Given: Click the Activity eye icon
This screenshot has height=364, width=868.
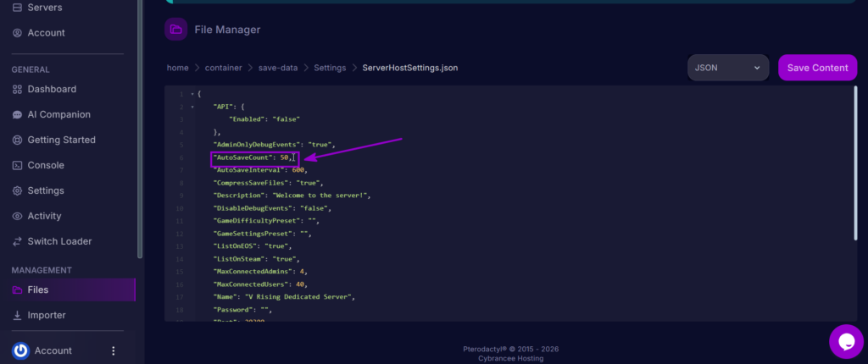Looking at the screenshot, I should point(17,217).
